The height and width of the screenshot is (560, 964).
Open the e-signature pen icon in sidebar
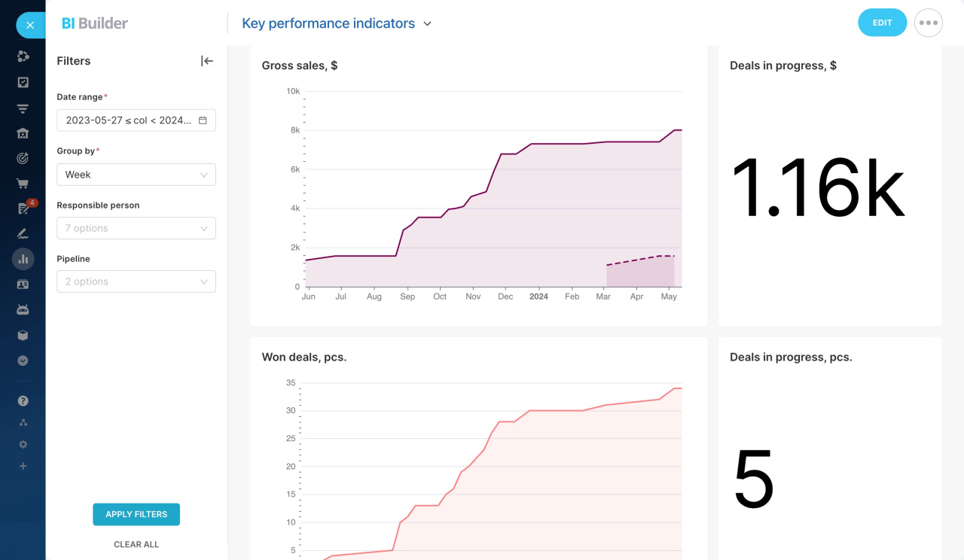coord(23,234)
